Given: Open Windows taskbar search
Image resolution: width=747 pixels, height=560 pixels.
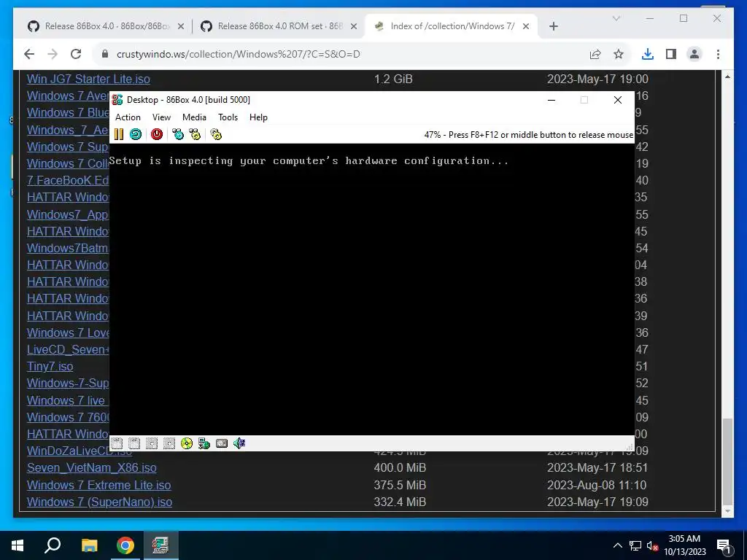Looking at the screenshot, I should click(53, 545).
